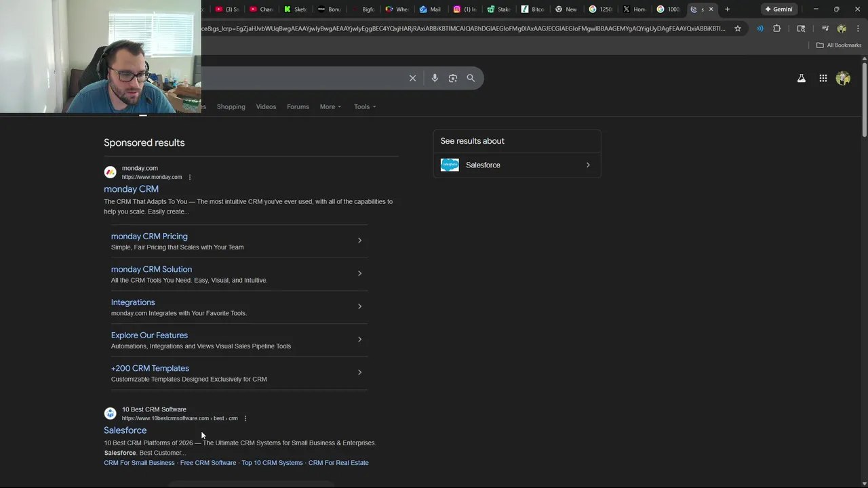Open the Extensions puzzle icon
The height and width of the screenshot is (488, 868).
click(777, 28)
